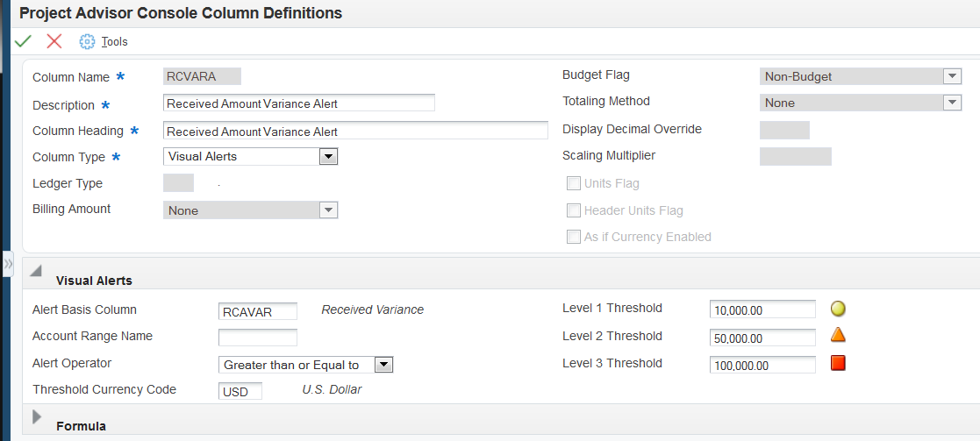Expand the Formula section

pyautogui.click(x=37, y=417)
